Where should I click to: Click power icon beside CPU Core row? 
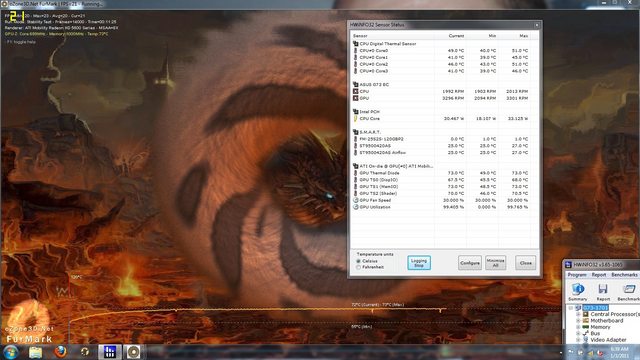(356, 118)
